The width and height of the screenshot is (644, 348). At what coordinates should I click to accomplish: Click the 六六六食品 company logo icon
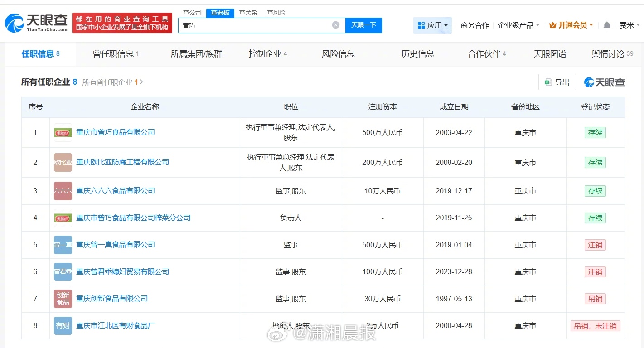click(63, 191)
